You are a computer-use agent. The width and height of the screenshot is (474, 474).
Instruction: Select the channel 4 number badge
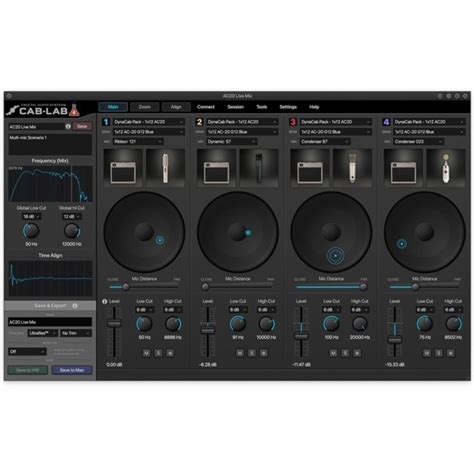pyautogui.click(x=386, y=122)
